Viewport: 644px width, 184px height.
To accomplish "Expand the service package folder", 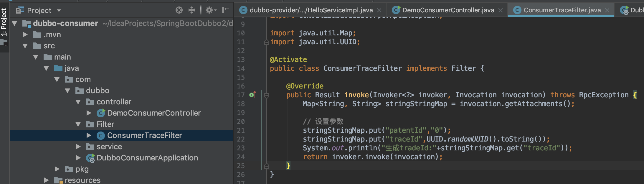I will (78, 147).
